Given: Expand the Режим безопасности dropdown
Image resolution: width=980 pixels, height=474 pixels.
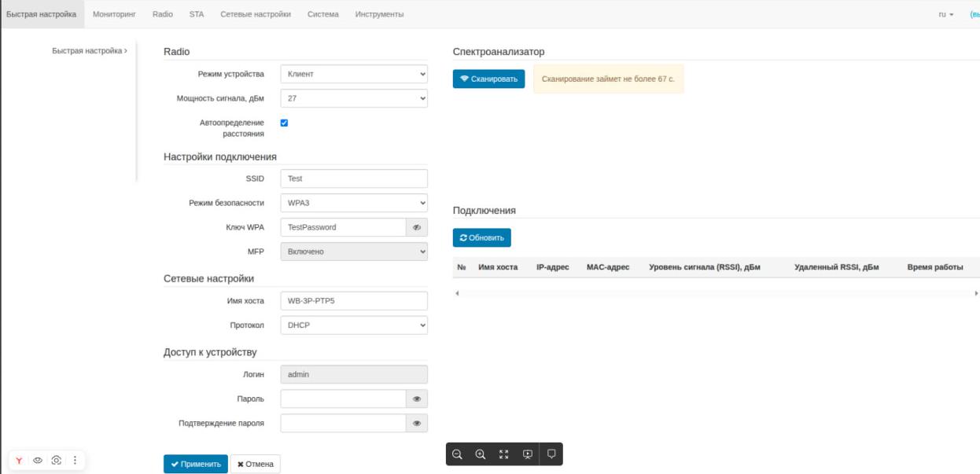Looking at the screenshot, I should [353, 203].
